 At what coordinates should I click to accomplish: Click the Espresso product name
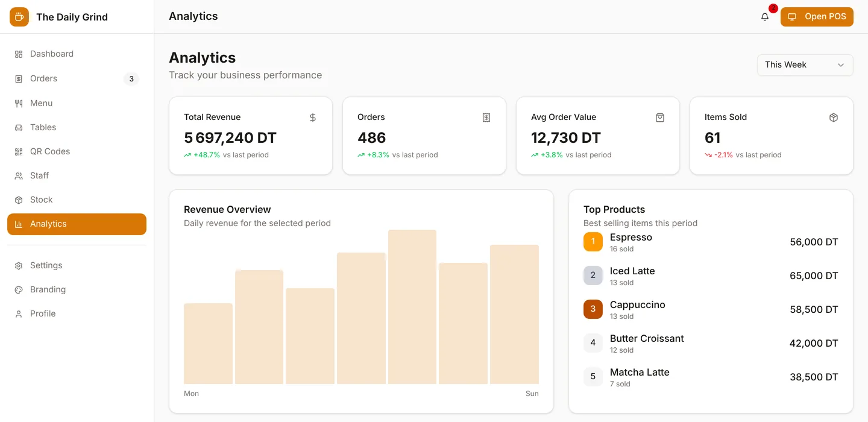pos(631,238)
